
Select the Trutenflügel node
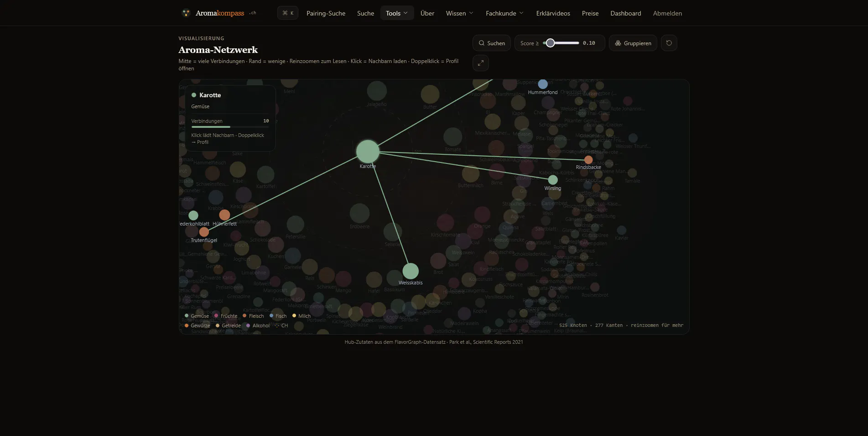pos(204,232)
